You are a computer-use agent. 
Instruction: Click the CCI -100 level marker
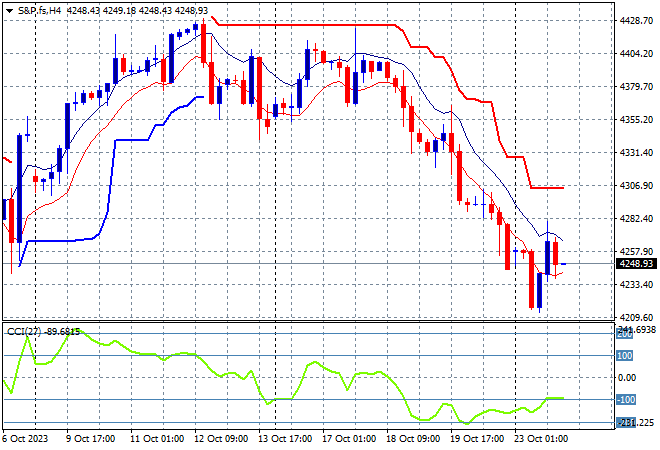[623, 400]
